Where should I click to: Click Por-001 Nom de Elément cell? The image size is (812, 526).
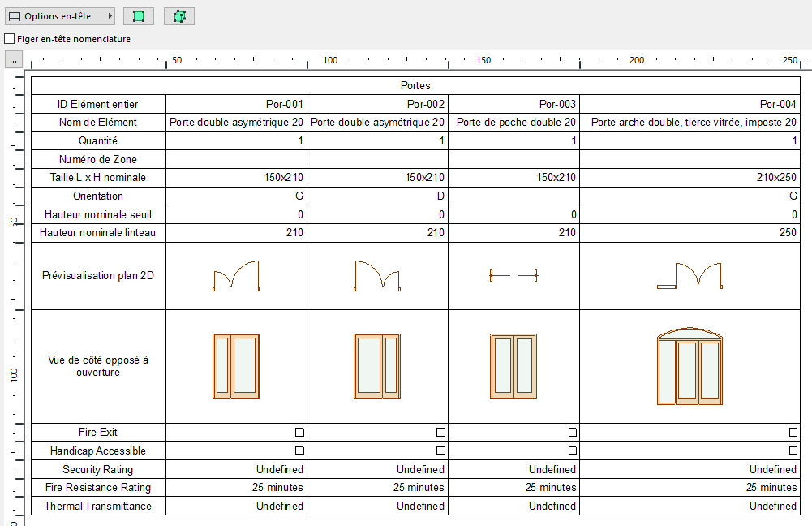[236, 123]
